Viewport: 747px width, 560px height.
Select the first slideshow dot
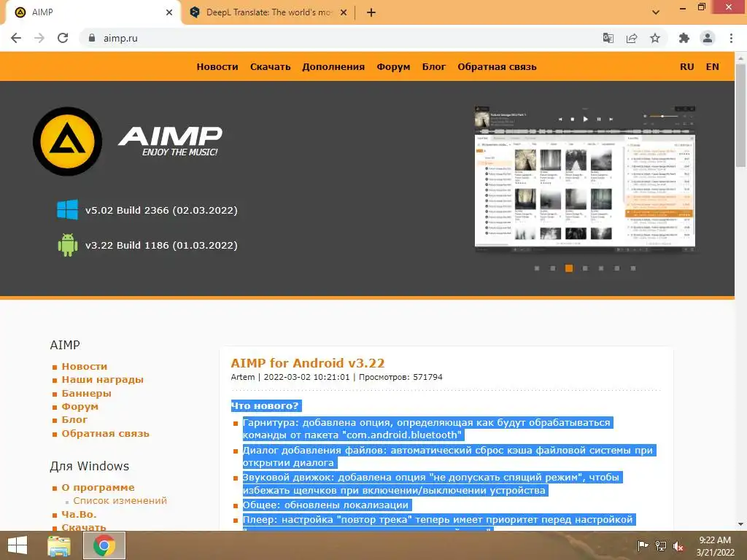(537, 268)
